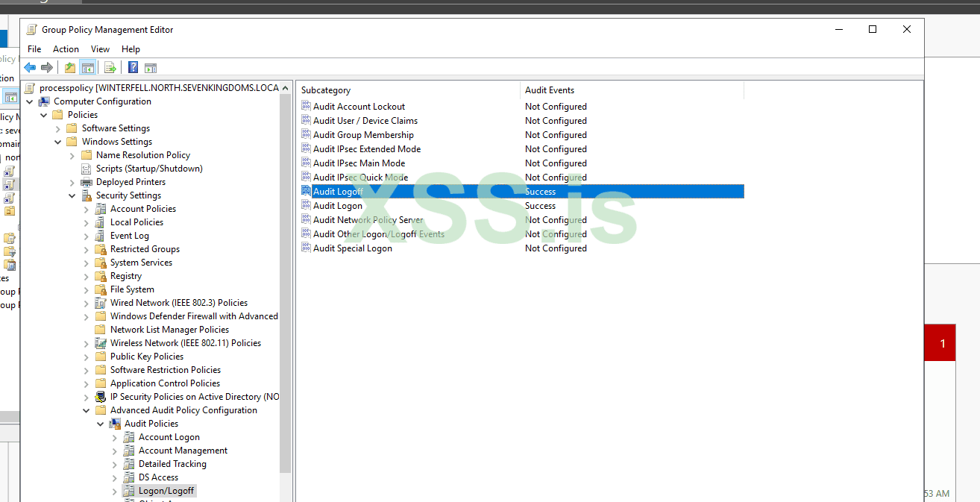Image resolution: width=980 pixels, height=502 pixels.
Task: Click the Security Settings tree icon
Action: click(x=87, y=195)
